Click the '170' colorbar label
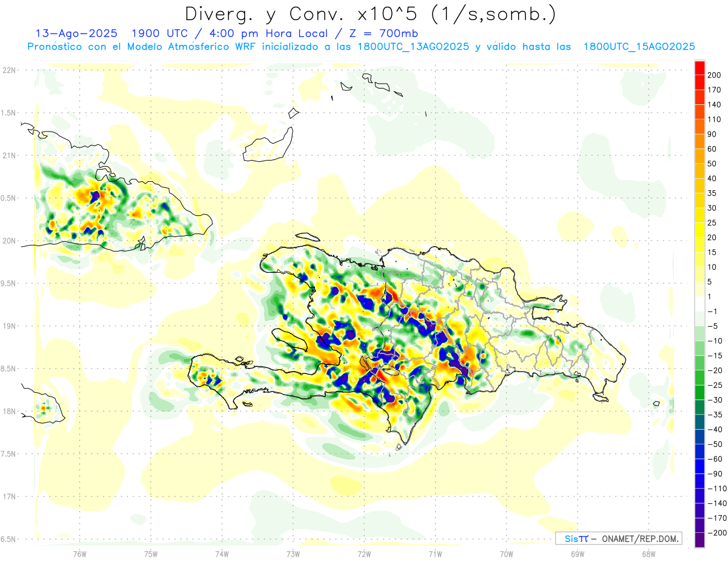 pos(714,90)
